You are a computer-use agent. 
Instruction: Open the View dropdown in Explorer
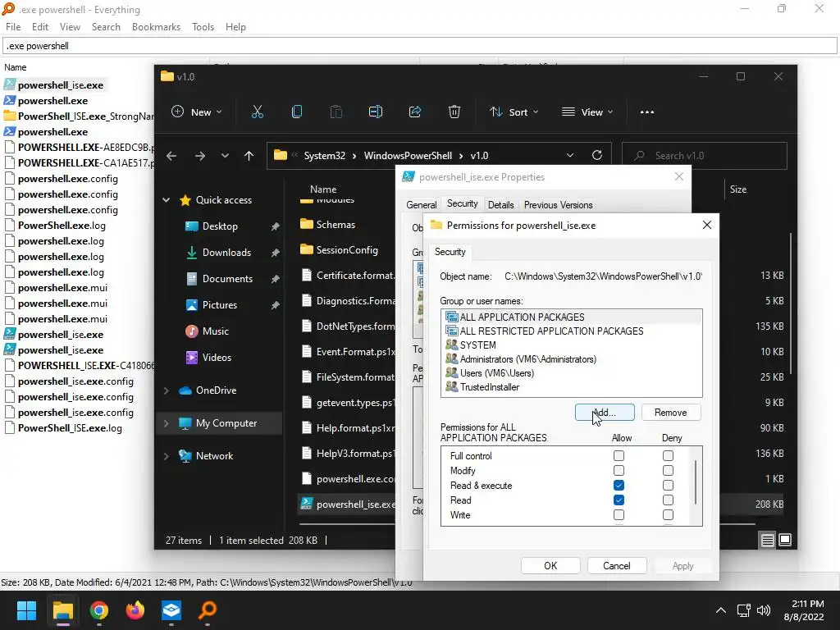click(587, 112)
